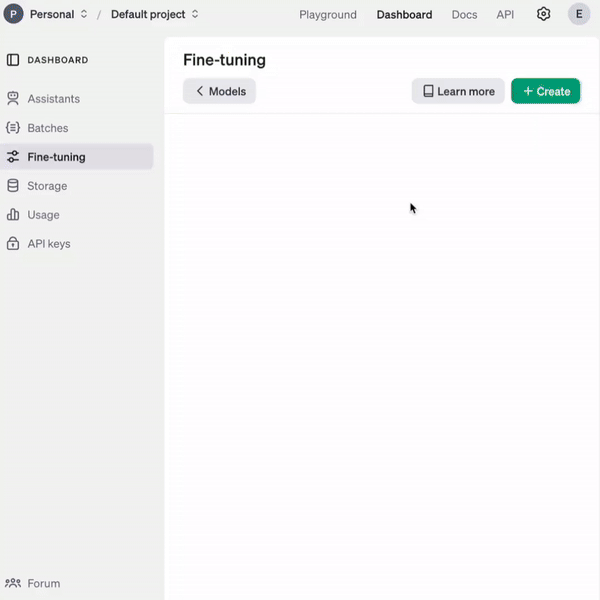Open the Default project switcher
The width and height of the screenshot is (600, 600).
(155, 15)
